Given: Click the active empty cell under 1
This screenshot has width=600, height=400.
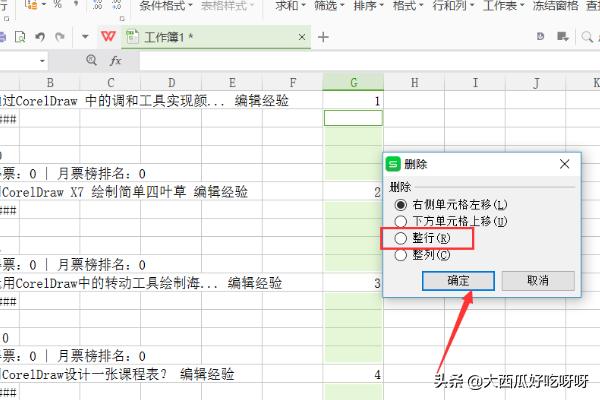Looking at the screenshot, I should tap(353, 118).
